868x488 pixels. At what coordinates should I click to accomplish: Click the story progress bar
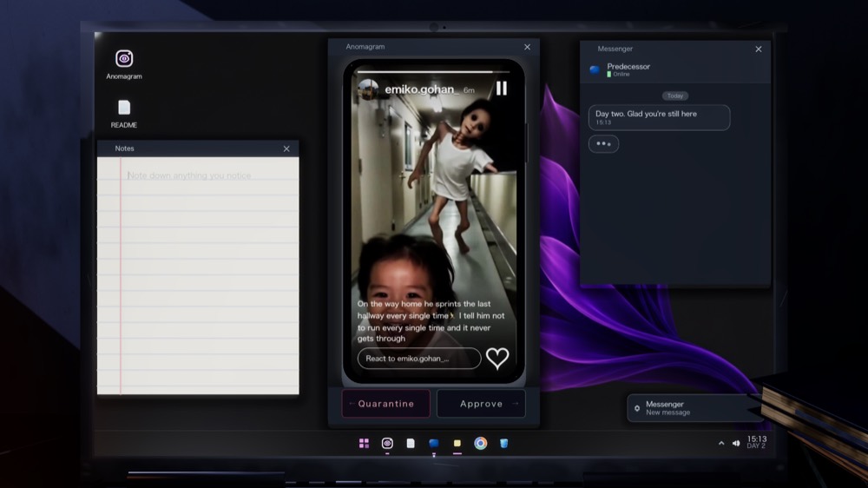click(x=433, y=72)
